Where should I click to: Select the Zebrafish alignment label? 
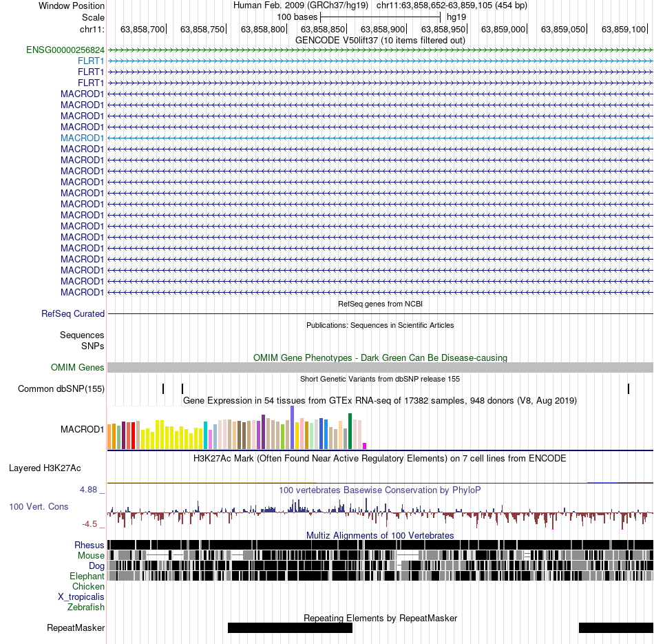pos(86,607)
